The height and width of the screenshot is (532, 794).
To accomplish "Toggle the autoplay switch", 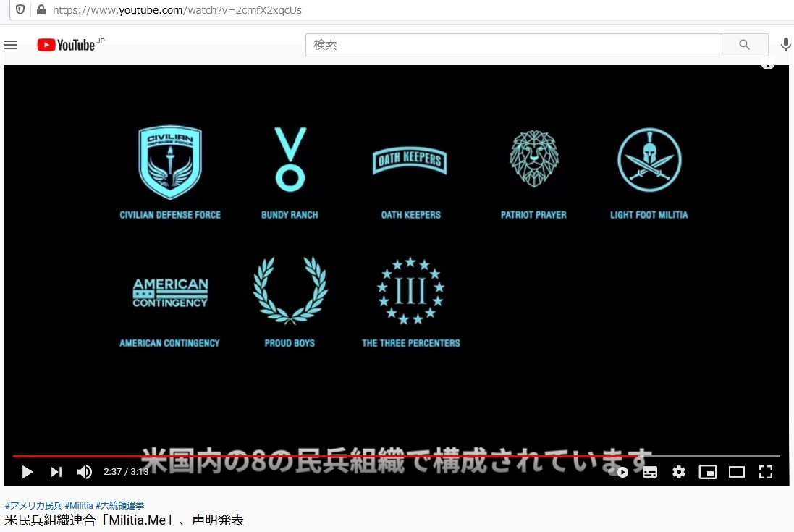I will point(618,472).
